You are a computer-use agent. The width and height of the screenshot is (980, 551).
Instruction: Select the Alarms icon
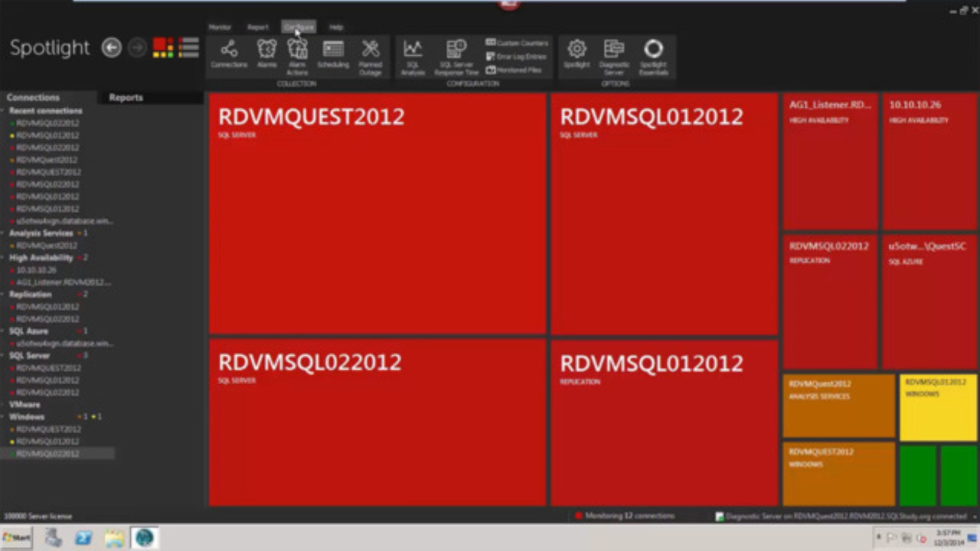tap(266, 54)
